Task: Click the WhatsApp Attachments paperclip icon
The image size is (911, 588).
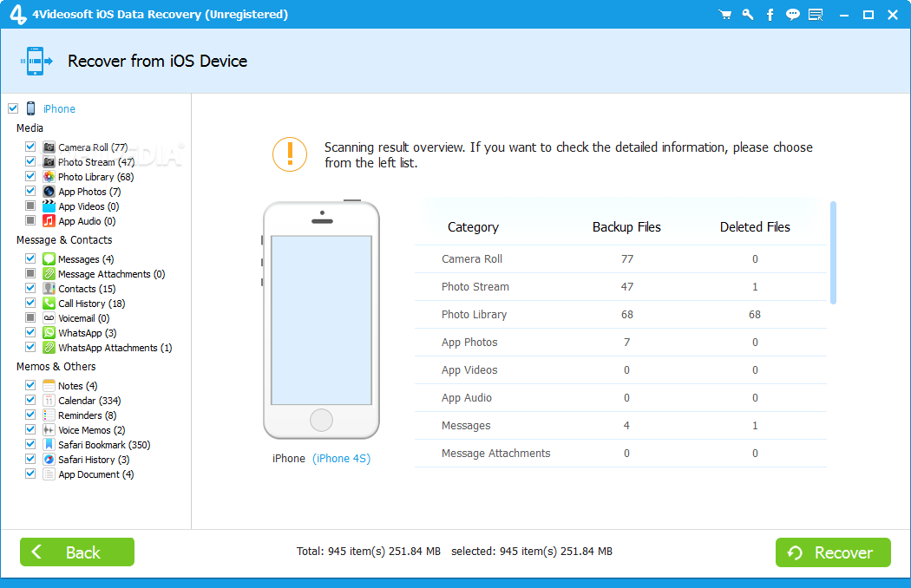Action: point(49,348)
